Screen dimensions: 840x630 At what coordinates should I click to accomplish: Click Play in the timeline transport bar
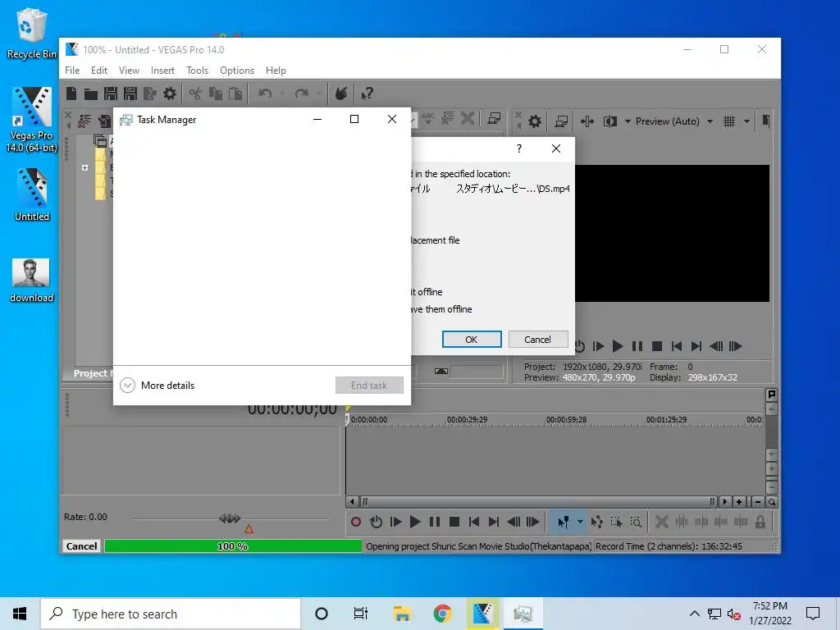click(x=415, y=522)
